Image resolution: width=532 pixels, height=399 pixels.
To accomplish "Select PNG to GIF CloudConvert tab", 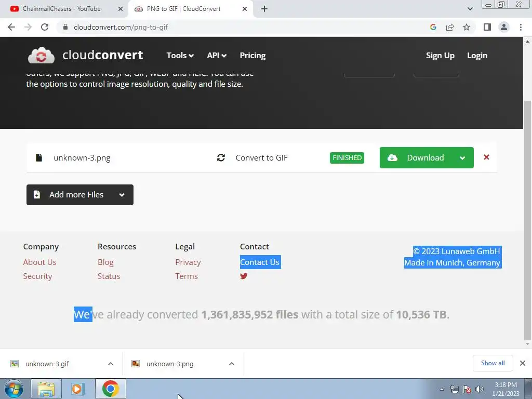I will coord(183,9).
